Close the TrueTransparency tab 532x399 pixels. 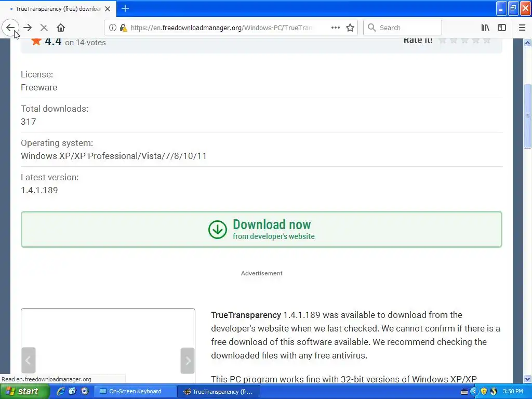(x=108, y=9)
